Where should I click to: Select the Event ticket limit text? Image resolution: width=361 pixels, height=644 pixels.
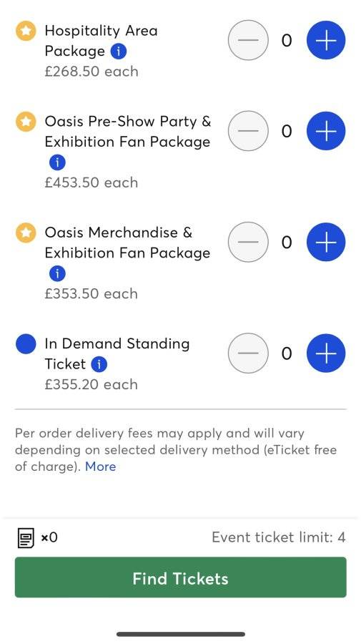(279, 537)
